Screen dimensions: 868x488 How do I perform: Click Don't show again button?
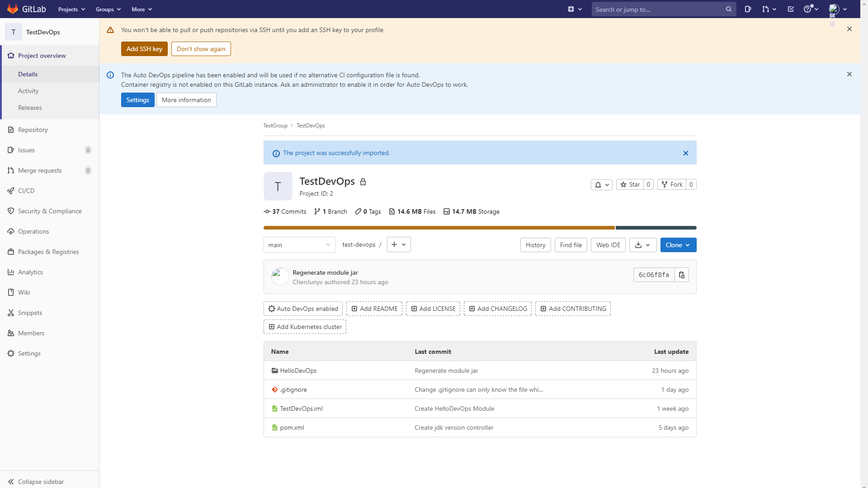(201, 49)
